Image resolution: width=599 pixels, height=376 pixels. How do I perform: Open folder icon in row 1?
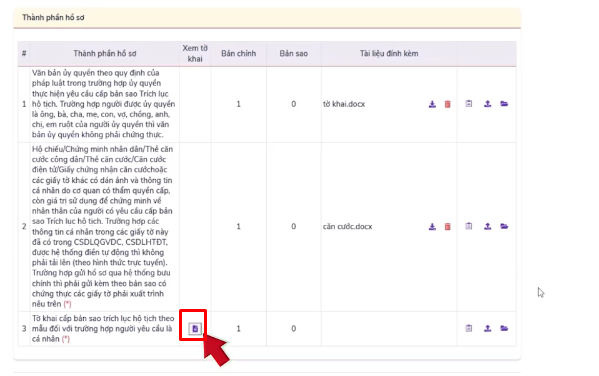pos(504,104)
